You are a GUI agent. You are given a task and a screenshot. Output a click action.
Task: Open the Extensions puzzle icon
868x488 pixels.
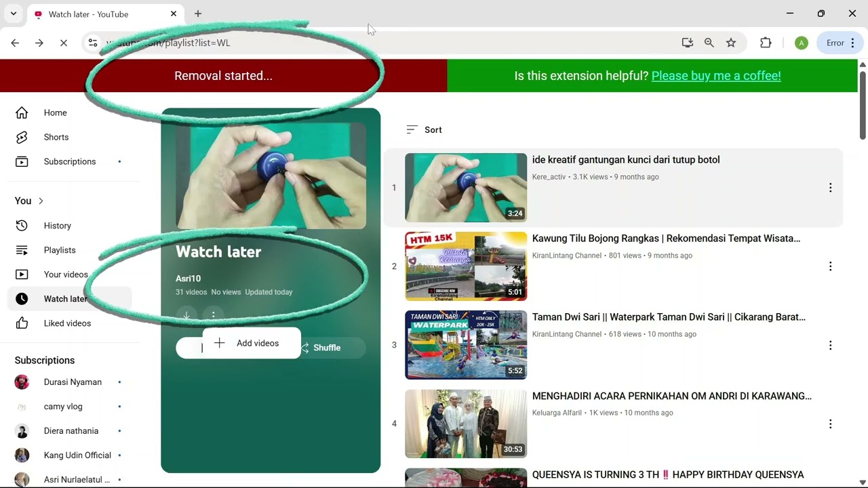coord(766,43)
